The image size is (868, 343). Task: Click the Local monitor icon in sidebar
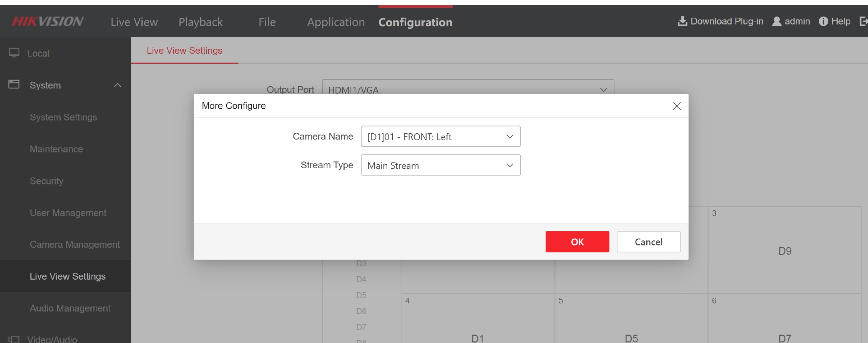click(14, 53)
